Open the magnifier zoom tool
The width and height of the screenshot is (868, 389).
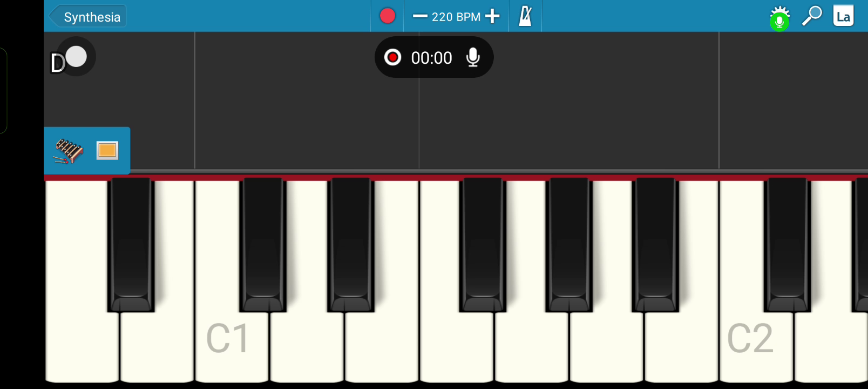(812, 16)
